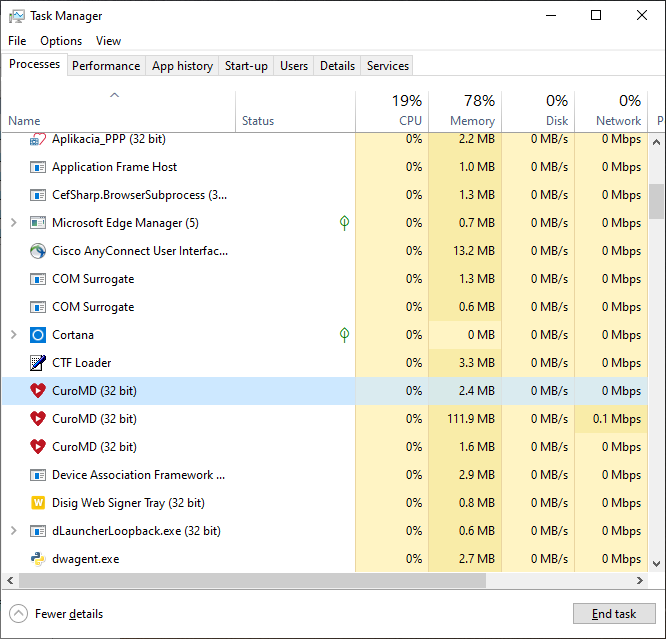Select the Cisco AnyConnect User Interface row name
The height and width of the screenshot is (639, 666).
click(140, 251)
